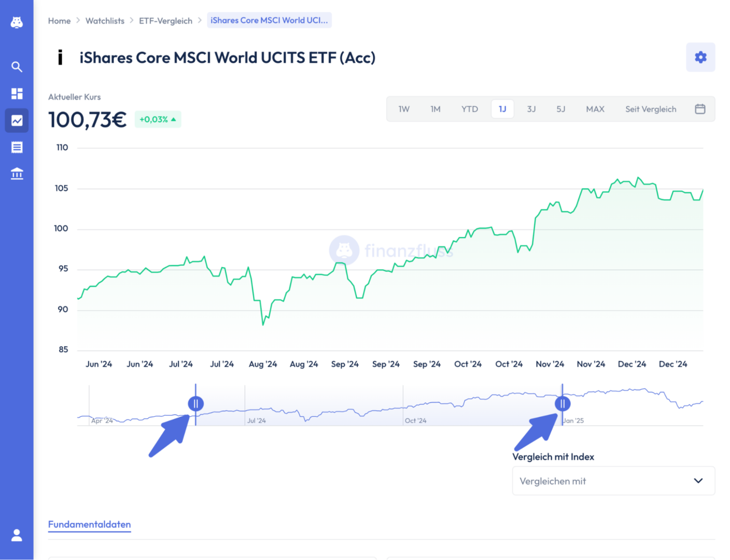Go to Home in the breadcrumb
The height and width of the screenshot is (560, 730).
pos(59,21)
